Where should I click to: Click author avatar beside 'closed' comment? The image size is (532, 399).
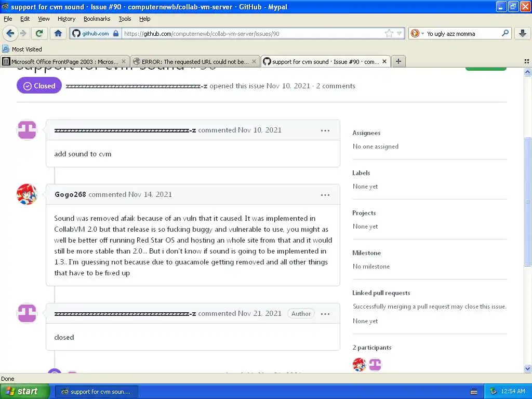click(27, 313)
